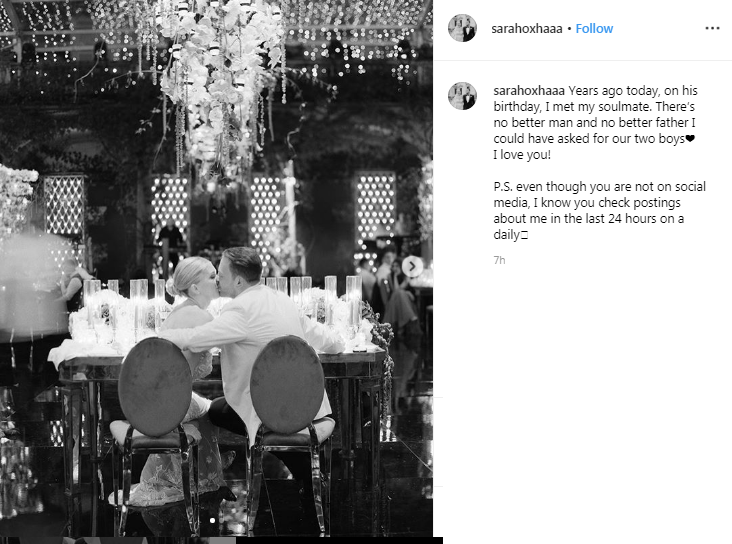Click the "P.S. even though" caption paragraph

tap(599, 211)
